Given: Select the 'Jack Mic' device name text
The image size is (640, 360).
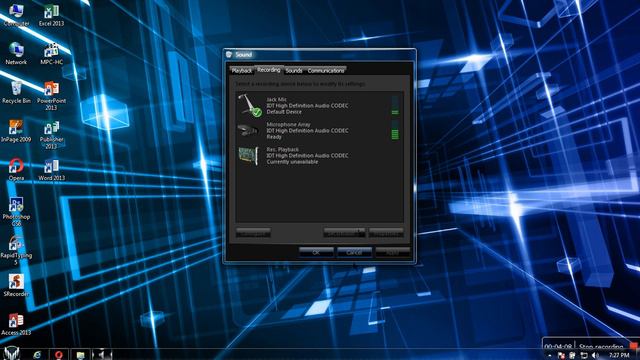Looking at the screenshot, I should pyautogui.click(x=276, y=100).
